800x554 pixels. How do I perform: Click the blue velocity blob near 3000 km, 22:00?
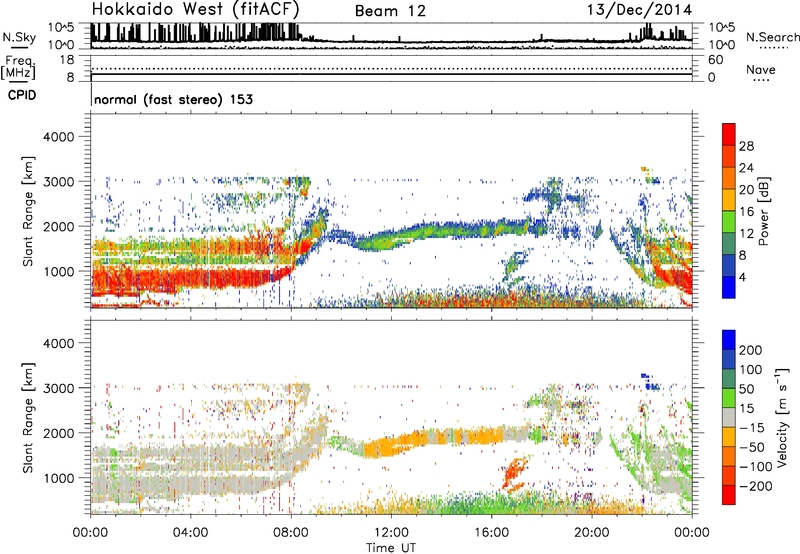click(x=649, y=382)
